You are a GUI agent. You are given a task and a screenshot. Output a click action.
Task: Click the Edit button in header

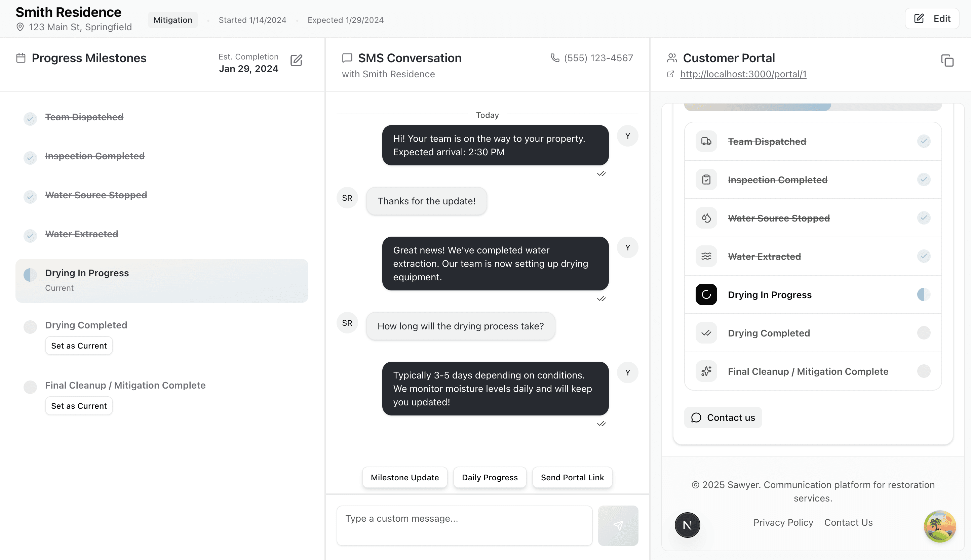click(x=932, y=18)
